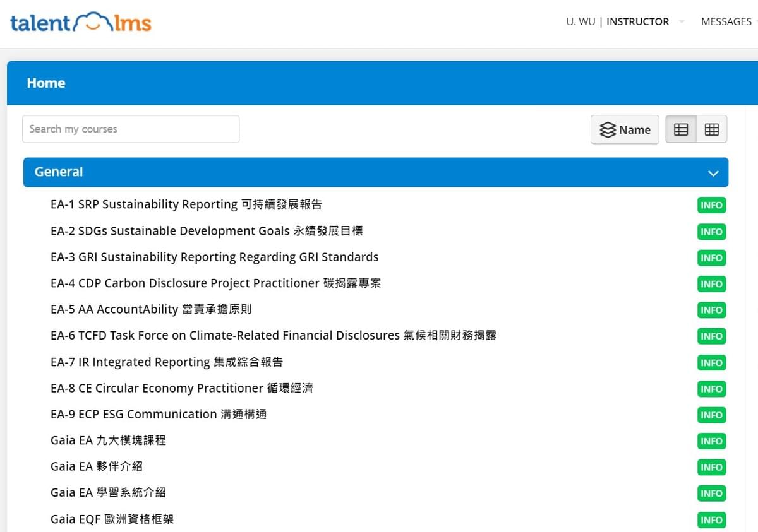Open course EA-5 AA AccountAbility

(x=151, y=309)
